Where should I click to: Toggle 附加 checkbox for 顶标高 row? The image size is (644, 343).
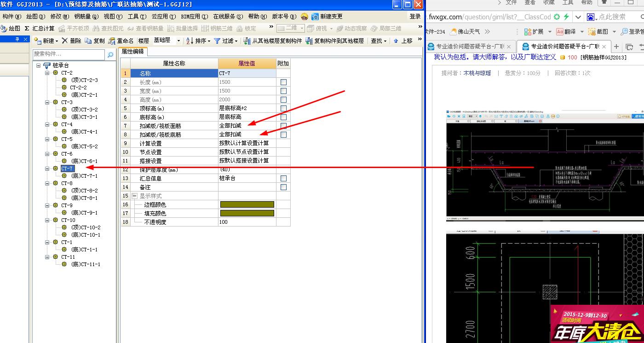coord(283,108)
